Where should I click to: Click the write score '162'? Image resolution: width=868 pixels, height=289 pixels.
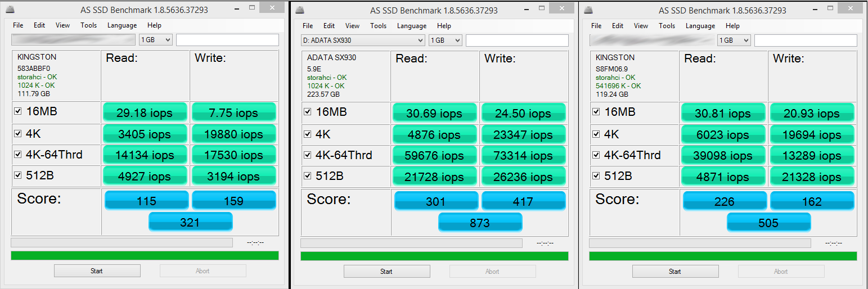click(x=812, y=201)
